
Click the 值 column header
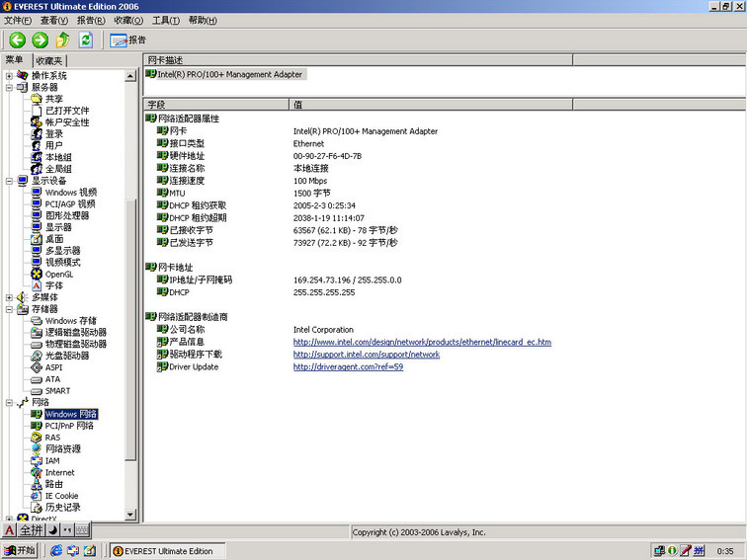coord(431,105)
